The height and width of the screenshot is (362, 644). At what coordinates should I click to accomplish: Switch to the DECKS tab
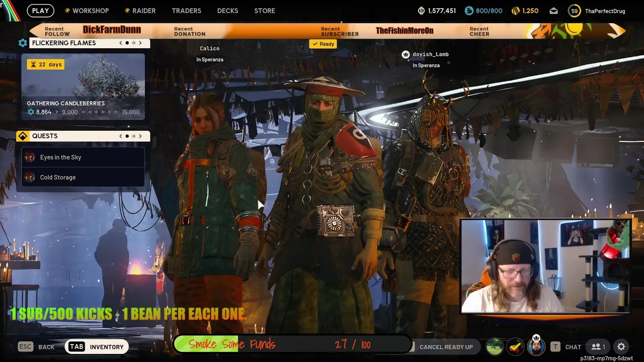coord(227,11)
